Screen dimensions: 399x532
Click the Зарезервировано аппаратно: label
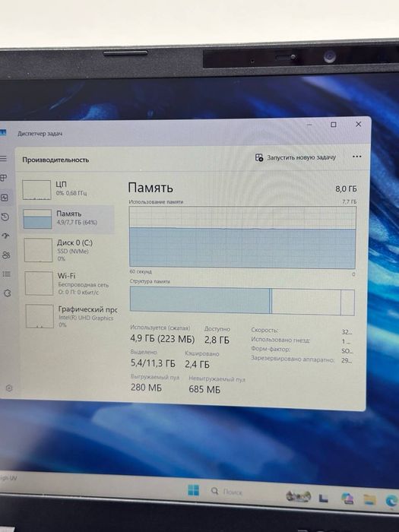coord(293,359)
